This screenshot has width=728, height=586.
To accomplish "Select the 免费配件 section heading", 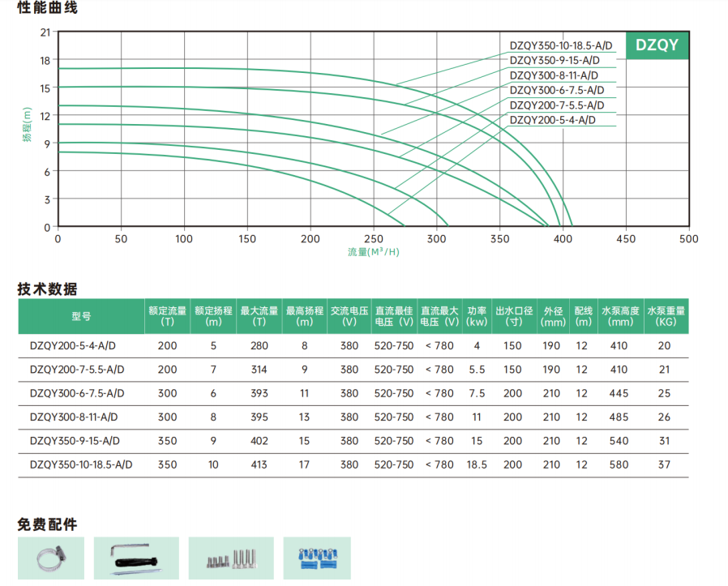I will pyautogui.click(x=49, y=524).
